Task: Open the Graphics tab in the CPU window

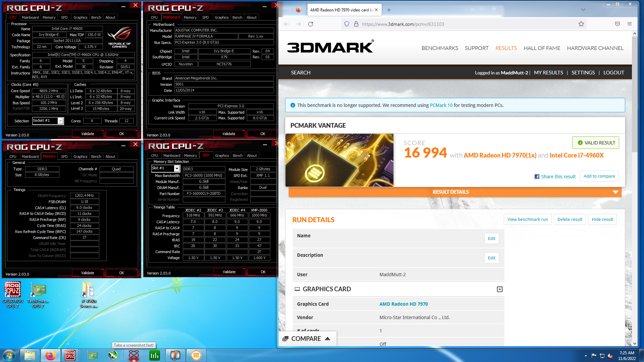Action: tap(80, 17)
